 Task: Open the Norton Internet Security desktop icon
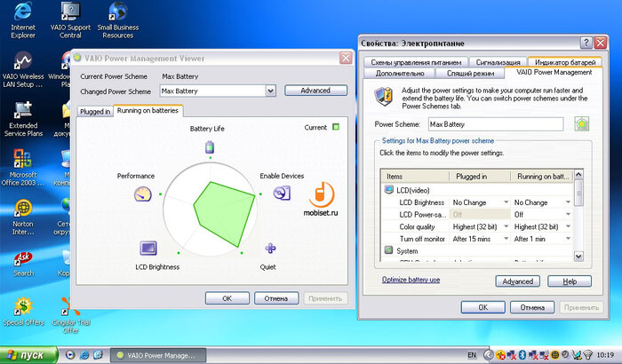pos(22,210)
